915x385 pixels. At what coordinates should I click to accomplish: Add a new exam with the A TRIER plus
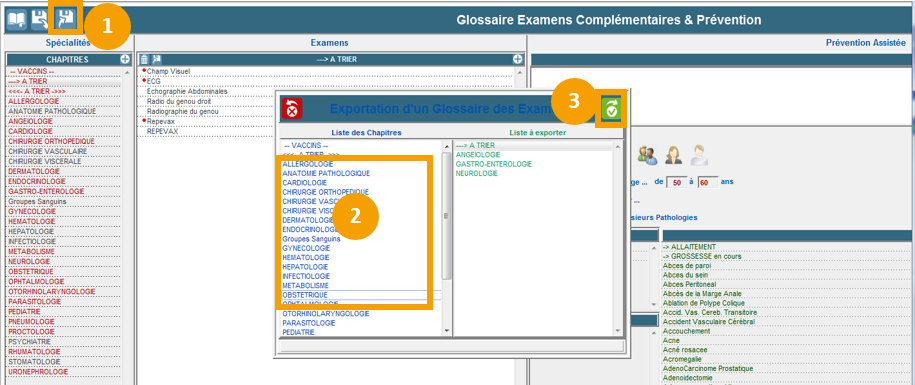click(x=518, y=60)
